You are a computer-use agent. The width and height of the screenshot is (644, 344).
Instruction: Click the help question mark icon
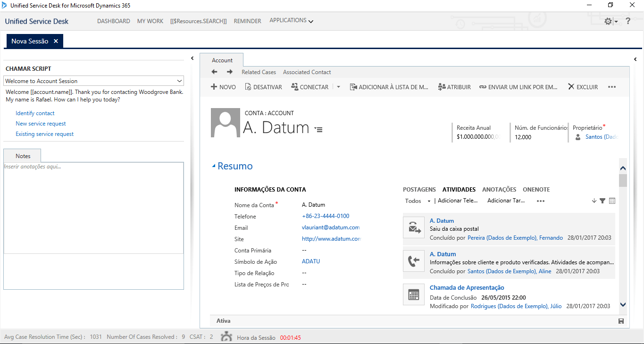pyautogui.click(x=628, y=21)
